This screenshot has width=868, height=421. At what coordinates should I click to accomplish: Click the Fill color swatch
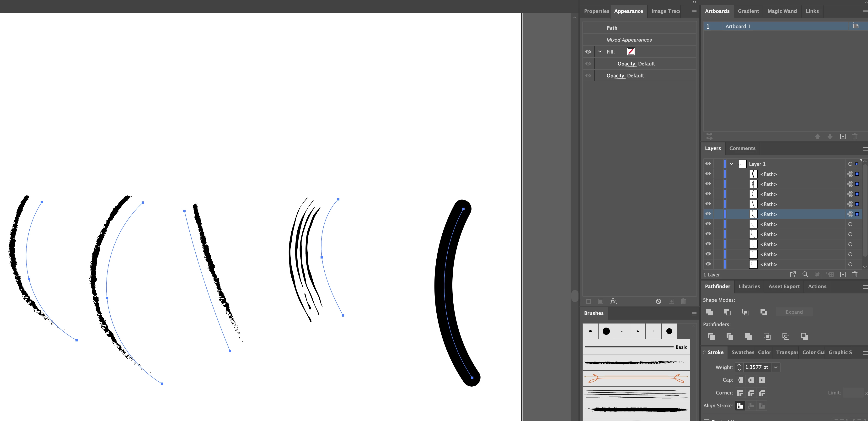coord(631,52)
